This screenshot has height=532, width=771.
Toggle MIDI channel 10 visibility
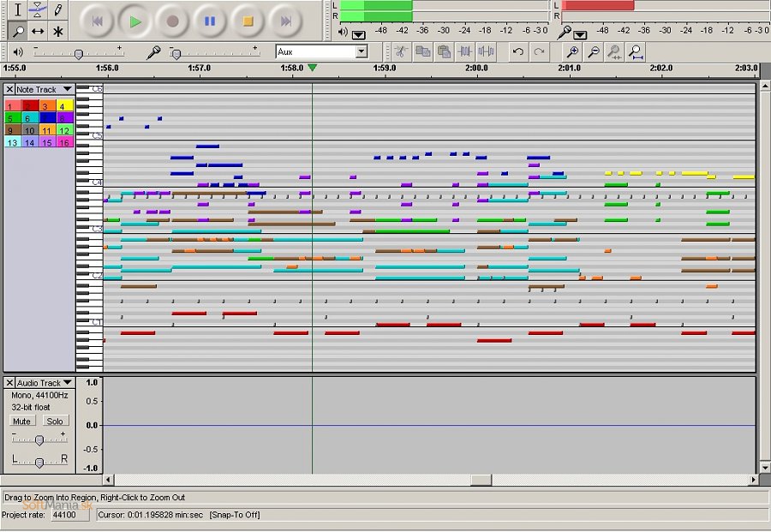click(x=30, y=130)
